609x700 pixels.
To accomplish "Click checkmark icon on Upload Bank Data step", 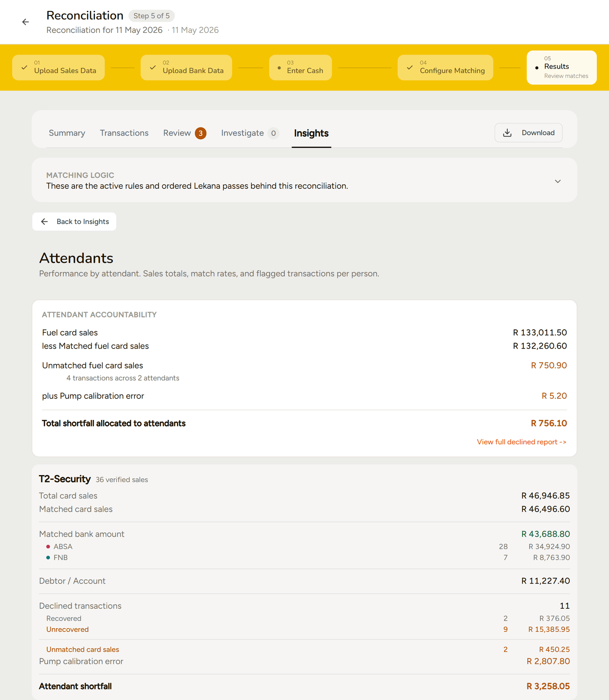I will [153, 67].
